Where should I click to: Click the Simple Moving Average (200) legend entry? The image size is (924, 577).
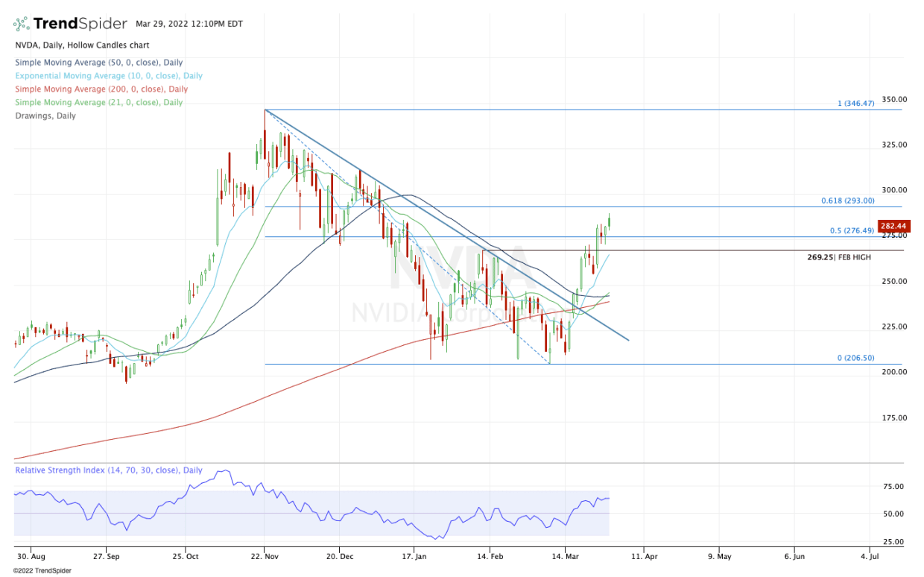click(101, 89)
